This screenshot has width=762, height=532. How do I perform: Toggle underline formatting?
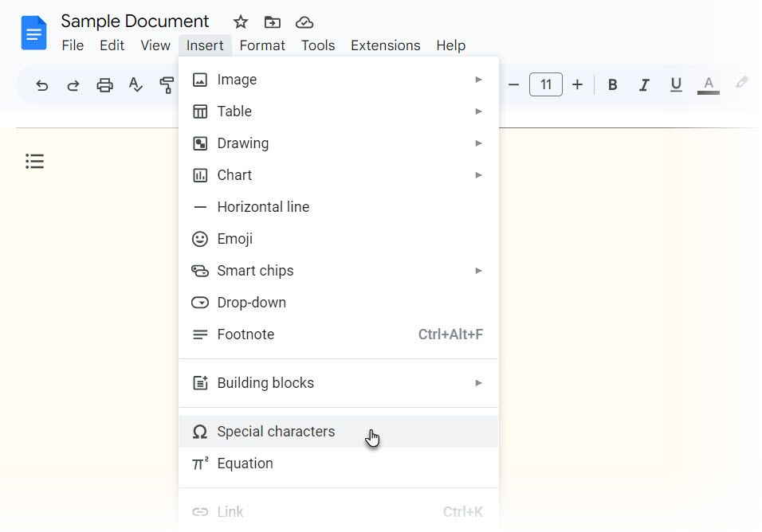675,84
